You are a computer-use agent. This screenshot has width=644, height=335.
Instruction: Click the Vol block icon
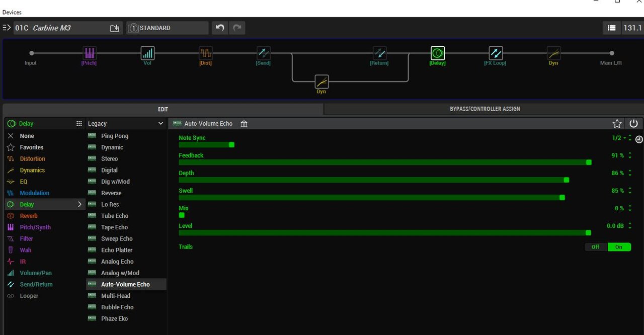click(x=147, y=53)
